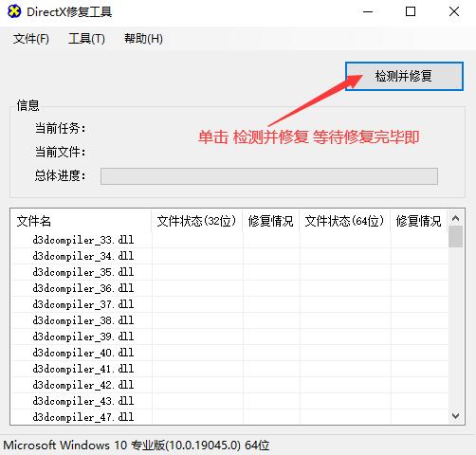Select d3dcompiler_36.dll row
This screenshot has width=476, height=455.
pyautogui.click(x=229, y=288)
